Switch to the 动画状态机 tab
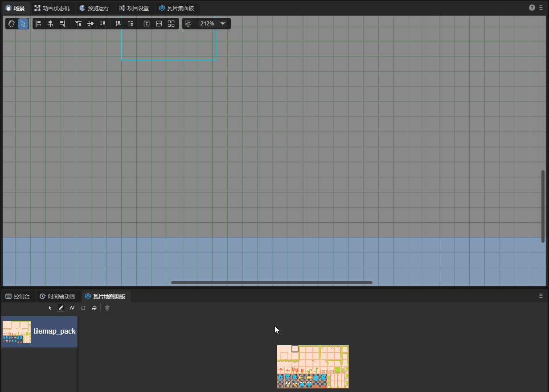This screenshot has height=392, width=549. click(x=52, y=8)
